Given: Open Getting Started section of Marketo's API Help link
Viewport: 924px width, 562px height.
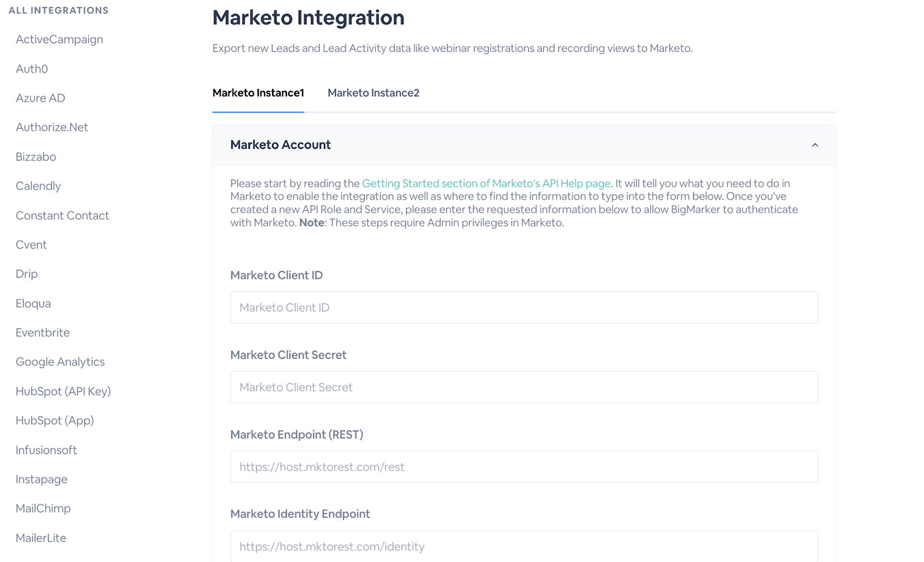Looking at the screenshot, I should (x=486, y=183).
